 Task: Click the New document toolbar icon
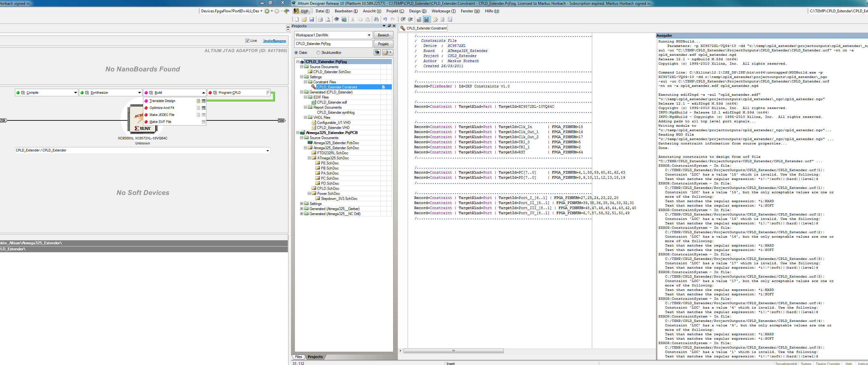(297, 19)
